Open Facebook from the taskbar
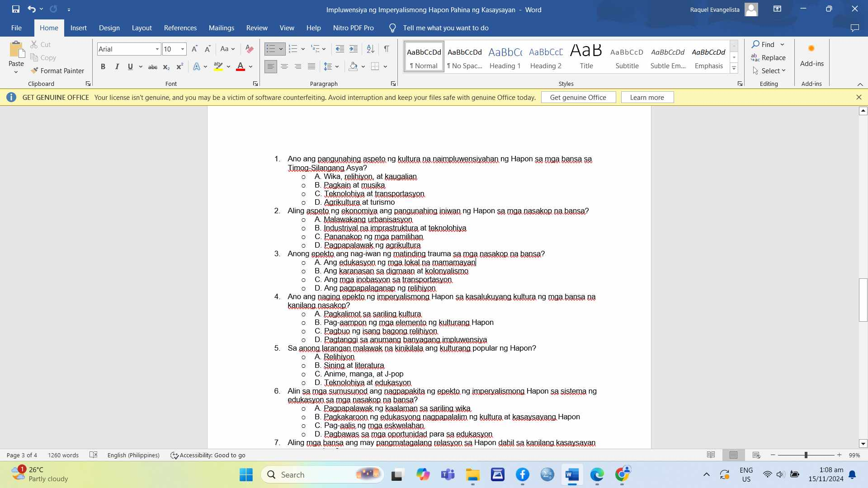 522,474
